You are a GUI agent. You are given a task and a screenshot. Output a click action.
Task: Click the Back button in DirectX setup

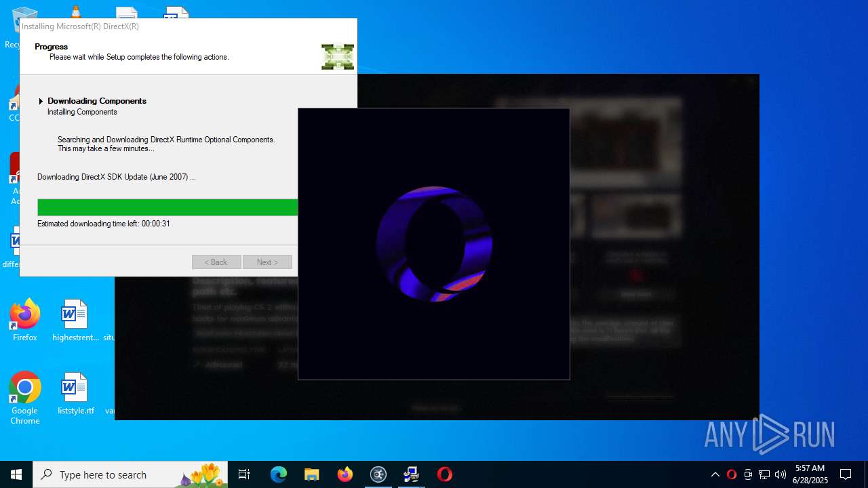click(x=216, y=262)
